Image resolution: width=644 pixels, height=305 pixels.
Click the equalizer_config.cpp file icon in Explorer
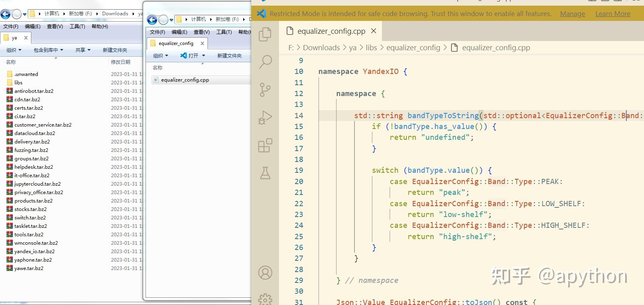pos(156,80)
